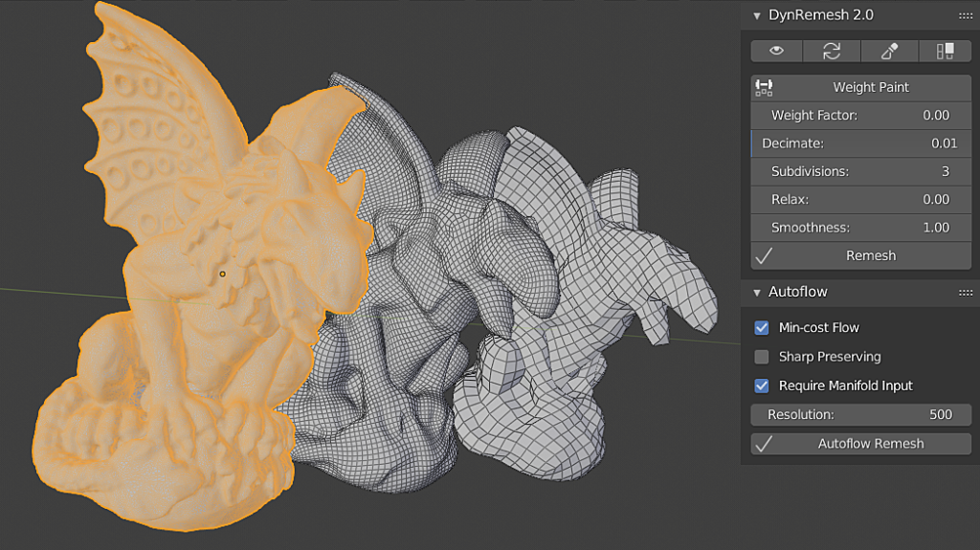980x550 pixels.
Task: Click the Smoothness slider field
Action: [860, 228]
